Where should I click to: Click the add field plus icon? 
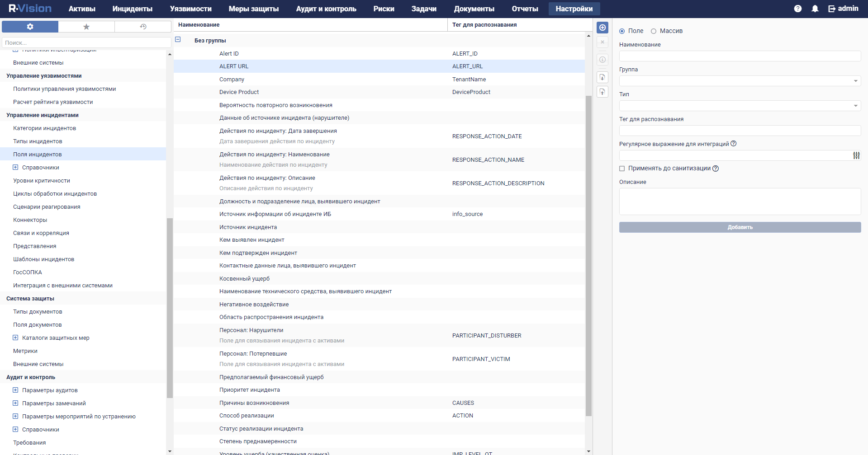coord(602,28)
